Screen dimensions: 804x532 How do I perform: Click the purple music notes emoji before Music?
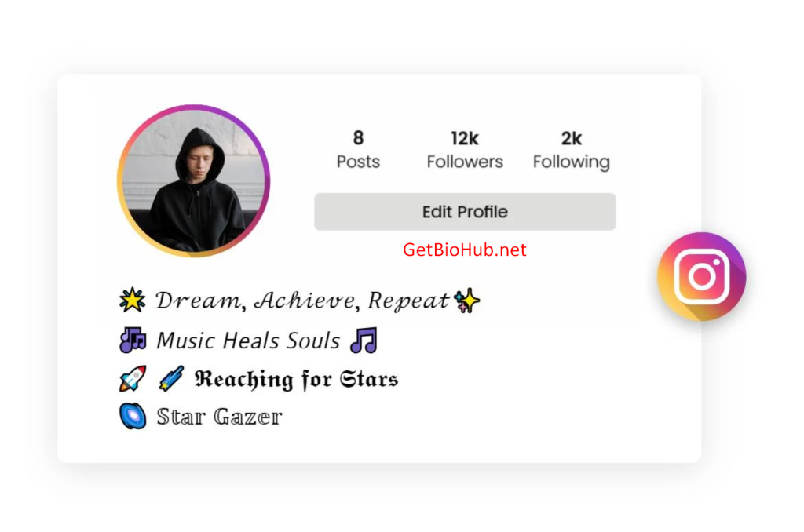point(133,341)
